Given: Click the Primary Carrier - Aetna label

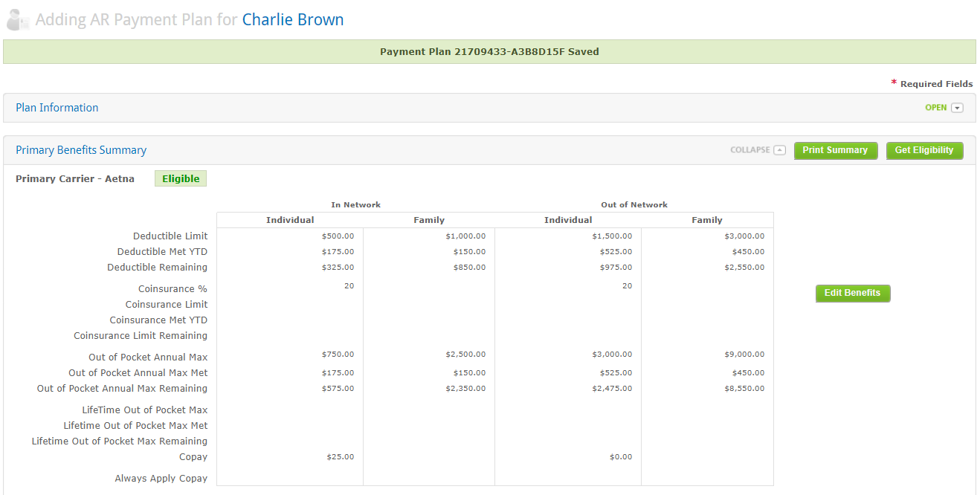Looking at the screenshot, I should pos(75,178).
